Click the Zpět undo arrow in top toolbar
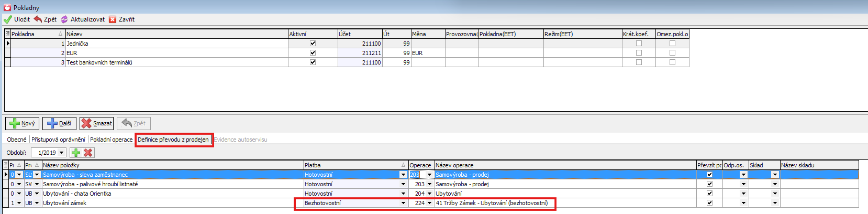The height and width of the screenshot is (214, 868). click(38, 19)
